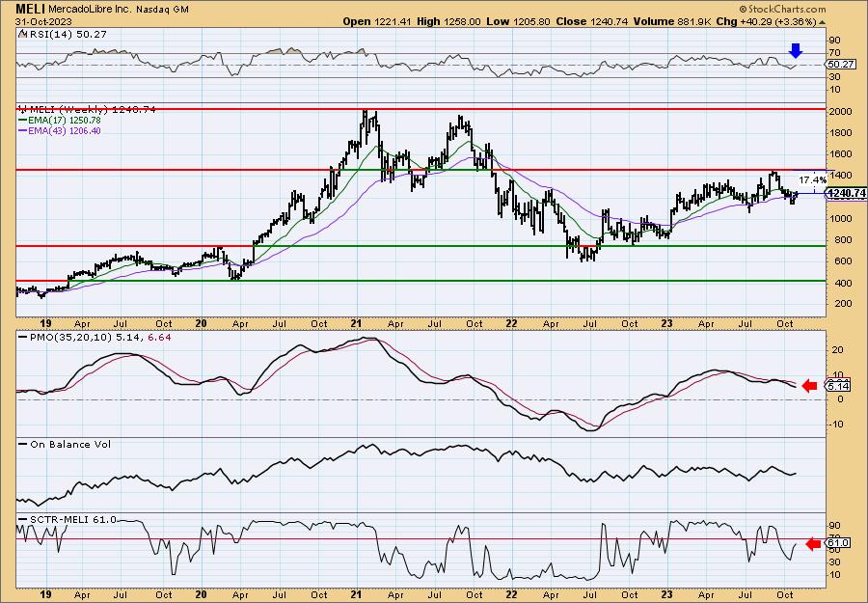
Task: Click the 50.27 RSI value tag
Action: [x=841, y=65]
